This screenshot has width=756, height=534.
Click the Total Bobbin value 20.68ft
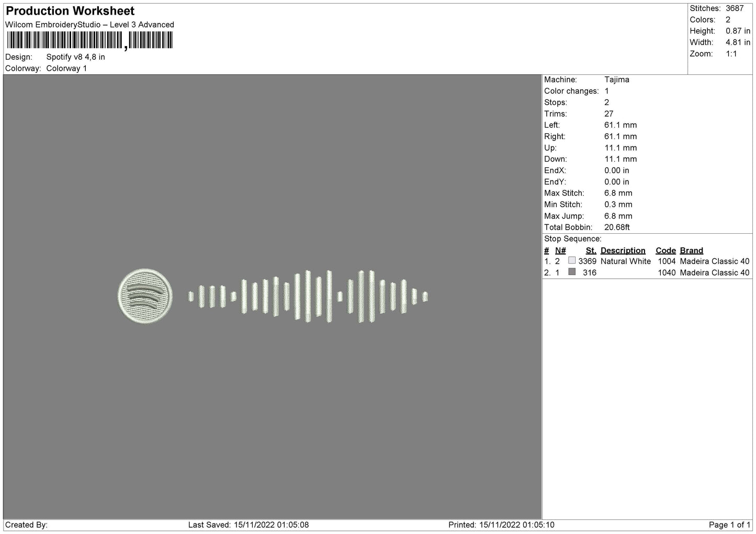(617, 228)
